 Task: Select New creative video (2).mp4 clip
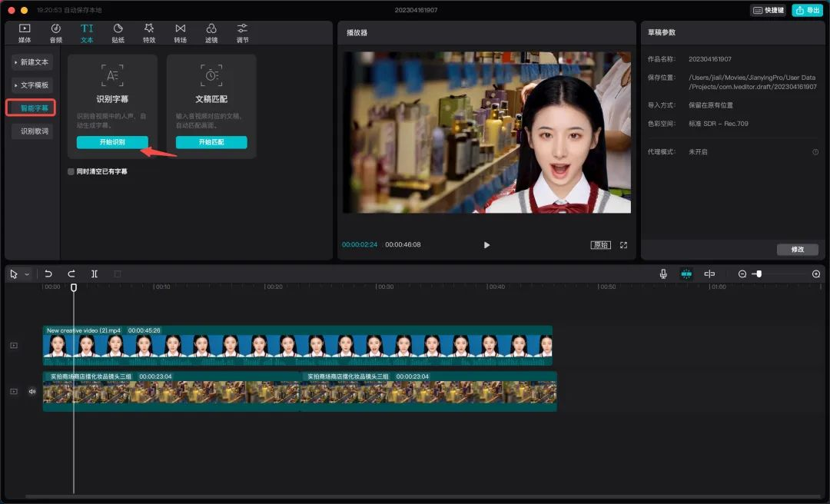point(297,345)
